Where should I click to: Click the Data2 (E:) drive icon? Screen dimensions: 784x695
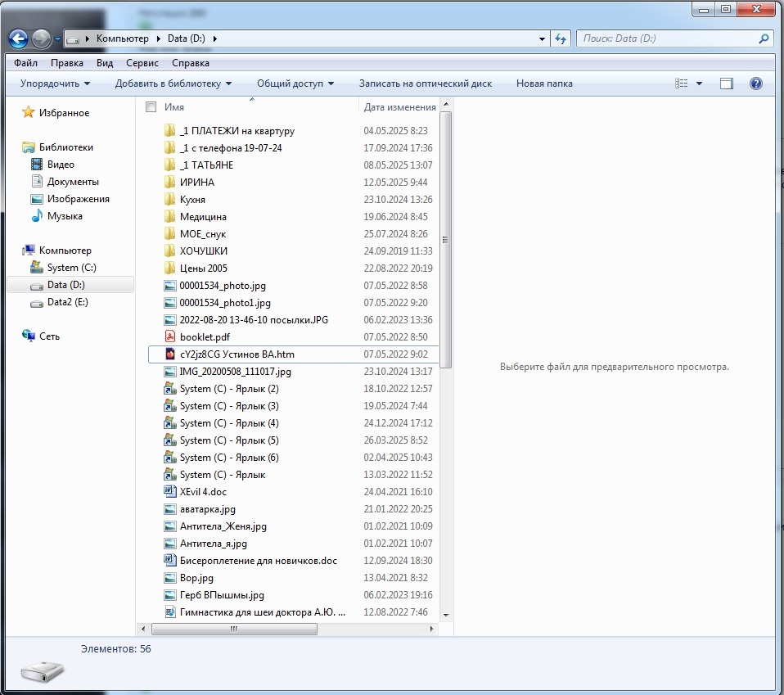click(37, 303)
